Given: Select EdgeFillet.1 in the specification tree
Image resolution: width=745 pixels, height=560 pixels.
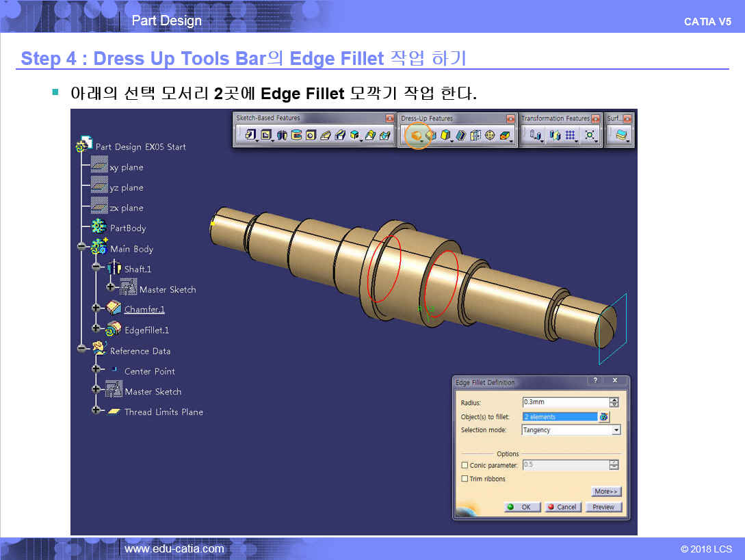Looking at the screenshot, I should [146, 330].
